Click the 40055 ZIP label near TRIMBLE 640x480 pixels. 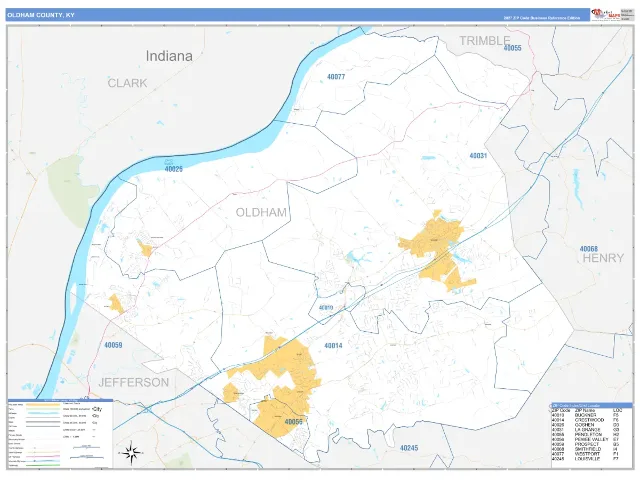(513, 48)
